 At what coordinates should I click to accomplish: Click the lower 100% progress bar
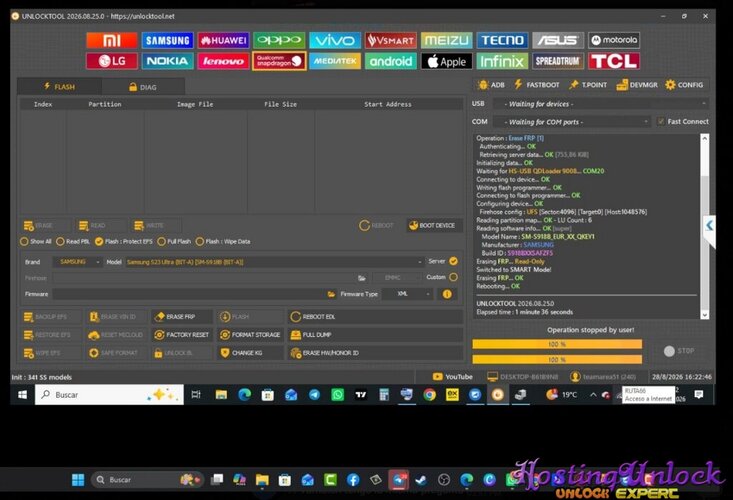pos(557,359)
